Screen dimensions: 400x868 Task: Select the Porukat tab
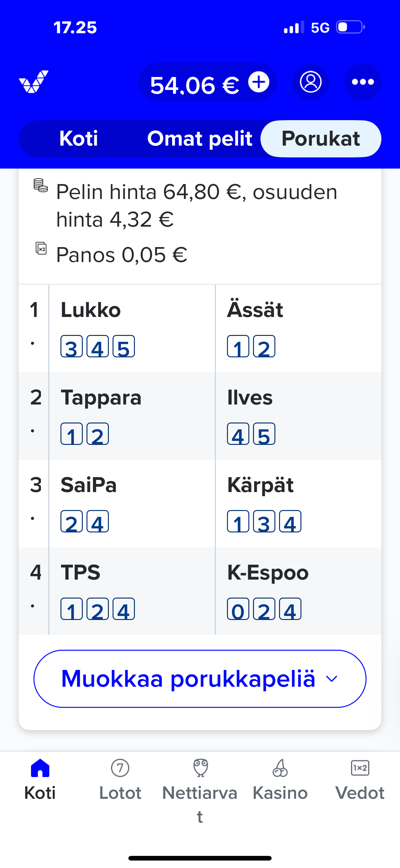point(321,139)
